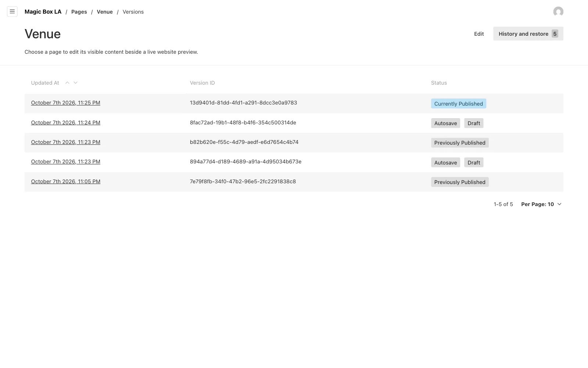Click the version count badge showing 5
This screenshot has width=588, height=368.
coord(555,34)
